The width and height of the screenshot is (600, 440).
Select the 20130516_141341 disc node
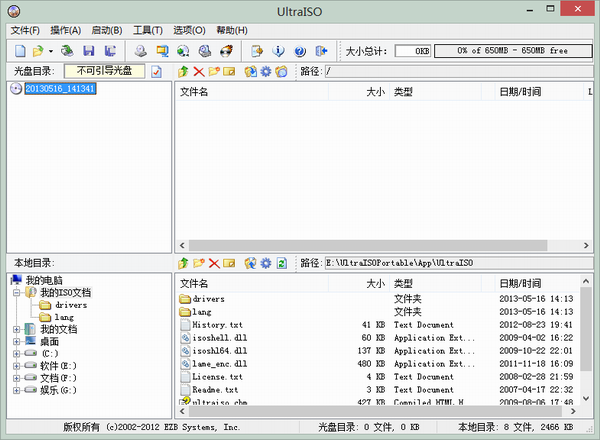[60, 89]
